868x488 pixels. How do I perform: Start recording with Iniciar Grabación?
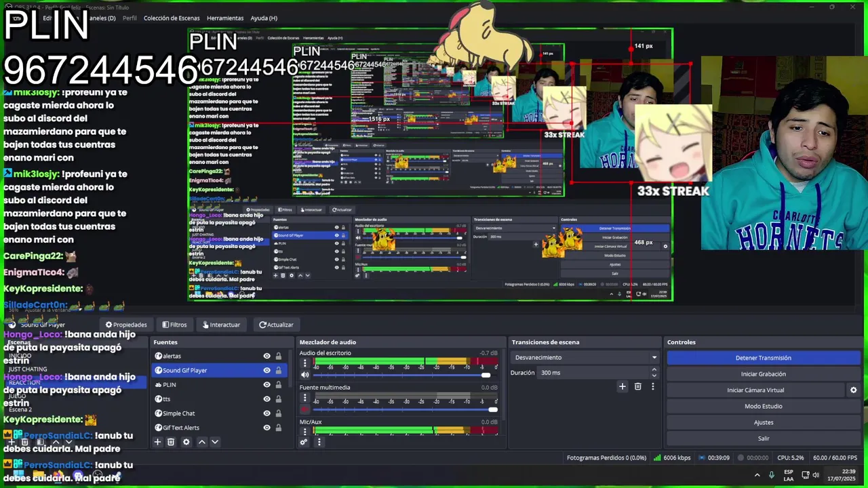pyautogui.click(x=764, y=374)
